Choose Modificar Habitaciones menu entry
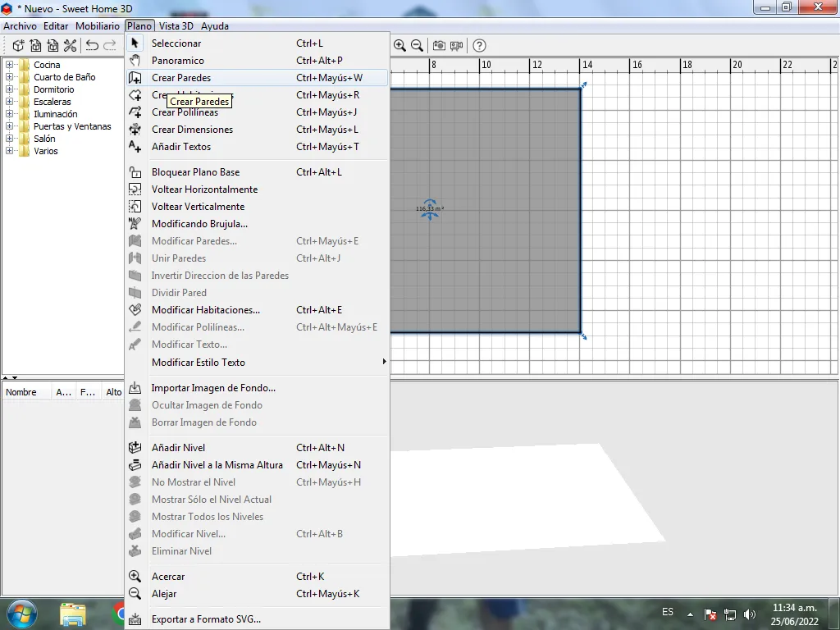 257,309
